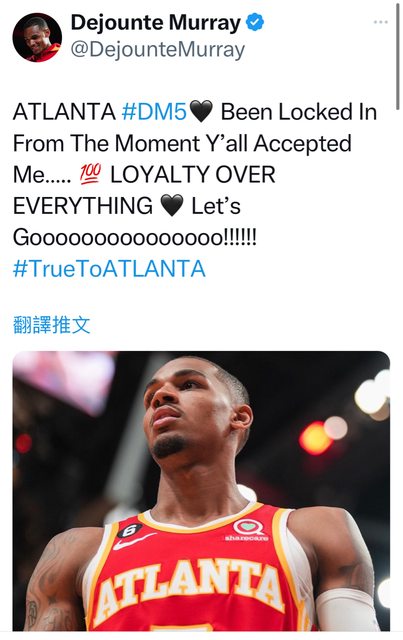403x640 pixels.
Task: Open the attached Atlanta jersey photo
Action: pyautogui.click(x=201, y=491)
